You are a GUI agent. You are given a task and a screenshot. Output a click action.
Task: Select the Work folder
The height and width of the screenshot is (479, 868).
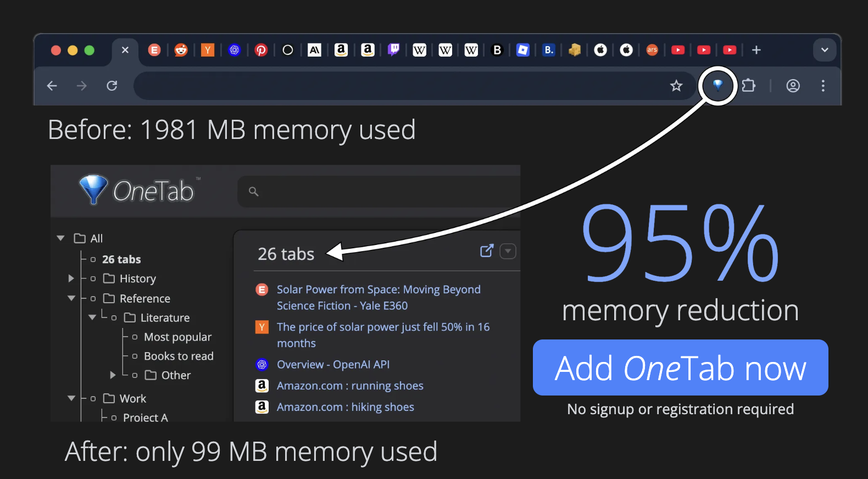tap(125, 398)
